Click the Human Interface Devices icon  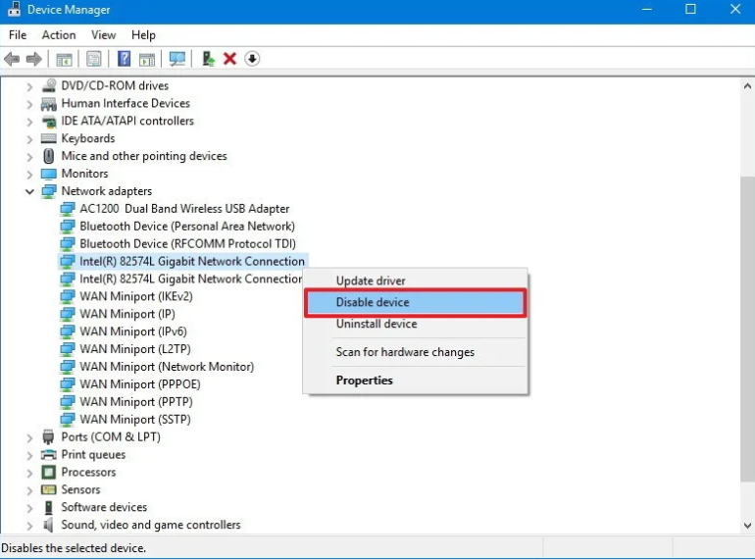[49, 104]
